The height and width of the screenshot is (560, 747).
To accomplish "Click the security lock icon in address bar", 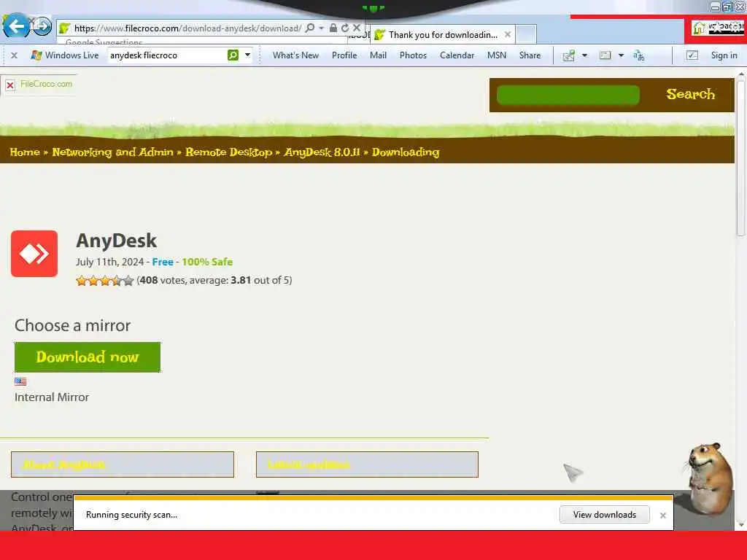I will pyautogui.click(x=333, y=28).
